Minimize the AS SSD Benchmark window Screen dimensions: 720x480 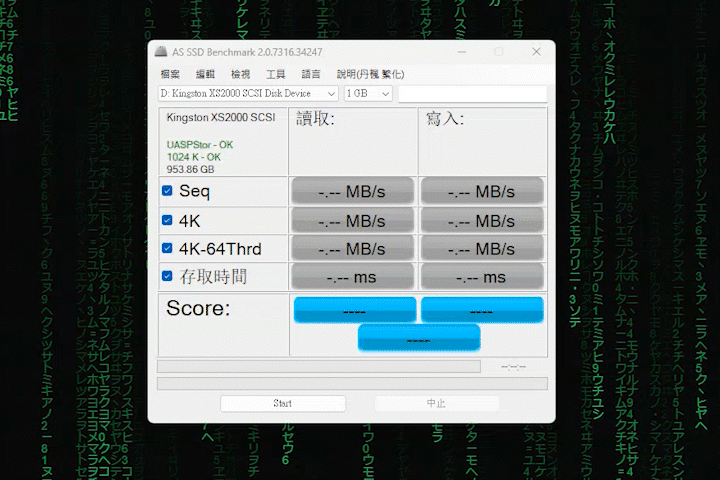[x=462, y=52]
